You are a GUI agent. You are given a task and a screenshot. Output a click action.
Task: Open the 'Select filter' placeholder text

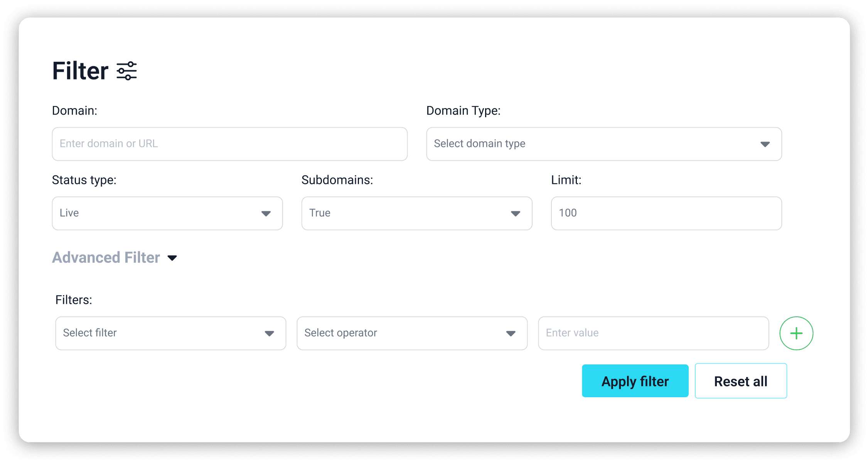tap(90, 333)
